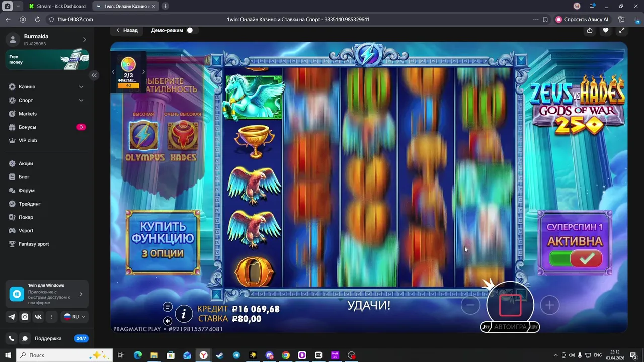Click Спросить Алису AI button

point(582,19)
